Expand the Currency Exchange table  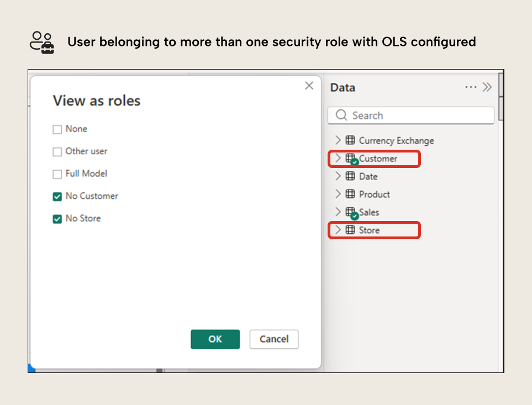point(338,140)
